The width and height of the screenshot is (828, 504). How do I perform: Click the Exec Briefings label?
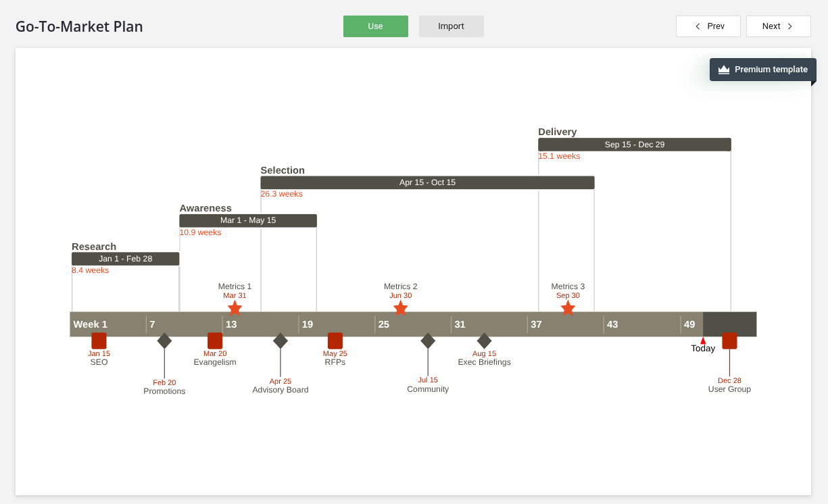(x=484, y=362)
